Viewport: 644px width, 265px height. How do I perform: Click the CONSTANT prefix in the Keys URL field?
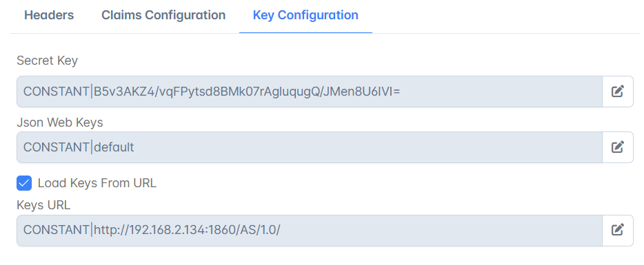point(56,231)
